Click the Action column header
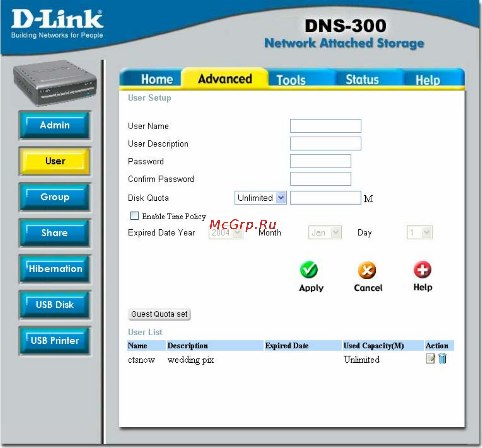 point(437,346)
